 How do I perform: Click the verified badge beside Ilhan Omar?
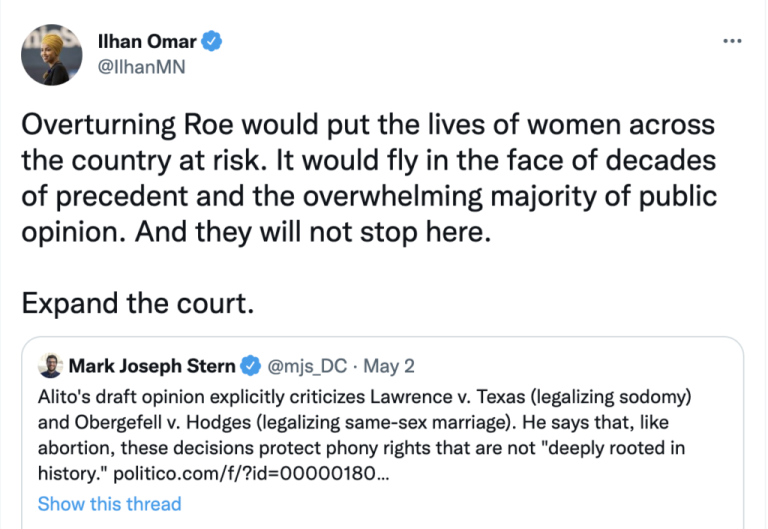[213, 41]
